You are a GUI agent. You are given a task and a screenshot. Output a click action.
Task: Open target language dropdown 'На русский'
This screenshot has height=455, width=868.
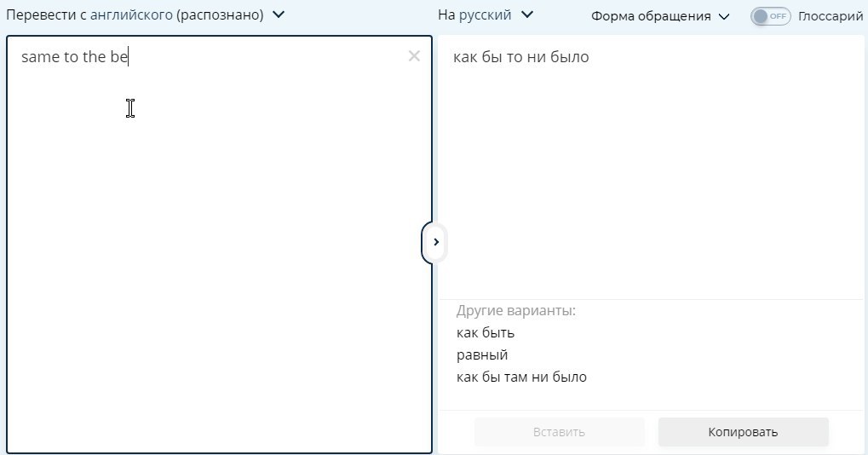(x=486, y=15)
